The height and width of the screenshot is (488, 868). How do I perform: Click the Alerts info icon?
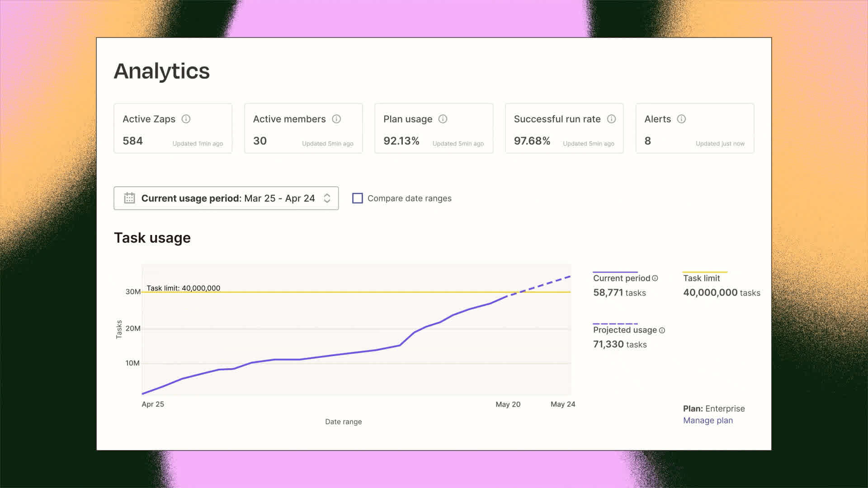coord(681,119)
